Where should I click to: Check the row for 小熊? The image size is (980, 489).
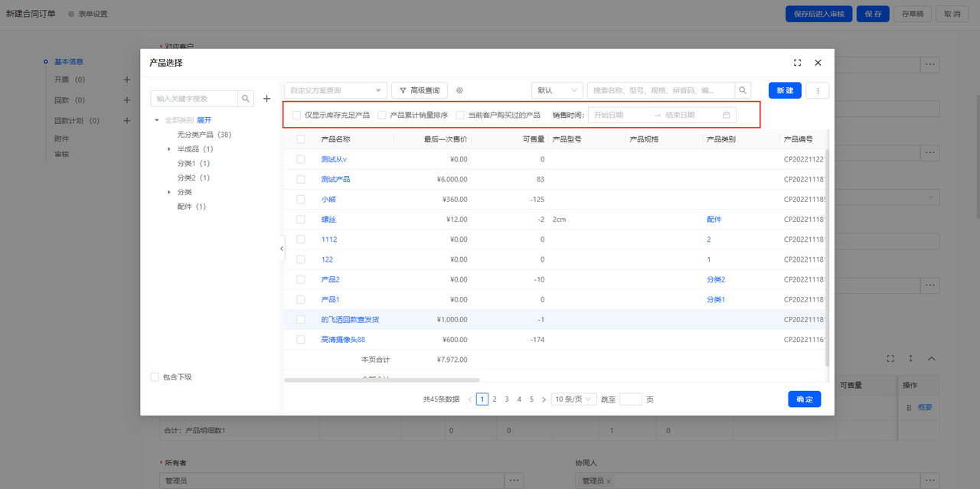tap(301, 199)
